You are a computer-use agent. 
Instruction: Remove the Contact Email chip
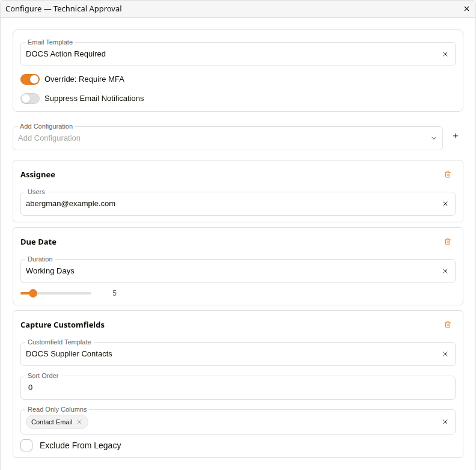tap(79, 422)
